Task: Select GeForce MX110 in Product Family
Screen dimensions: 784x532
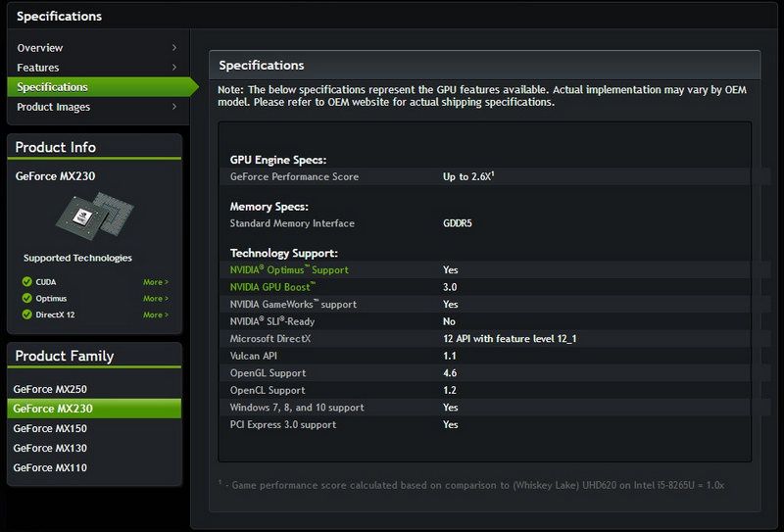Action: (50, 468)
